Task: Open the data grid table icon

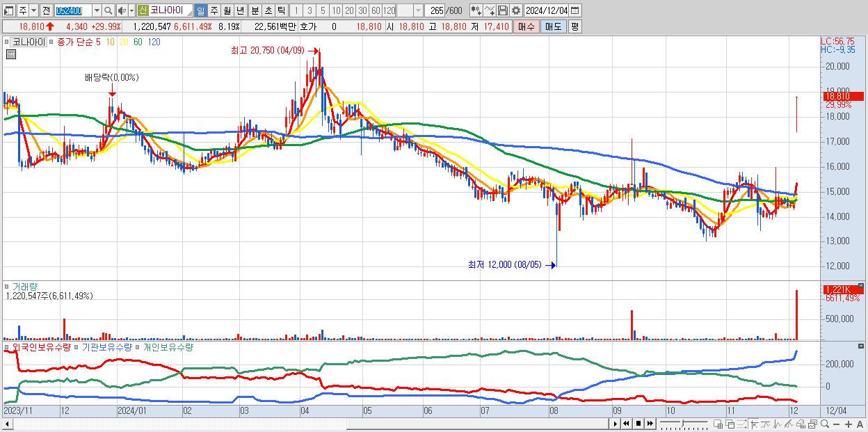Action: (x=10, y=54)
